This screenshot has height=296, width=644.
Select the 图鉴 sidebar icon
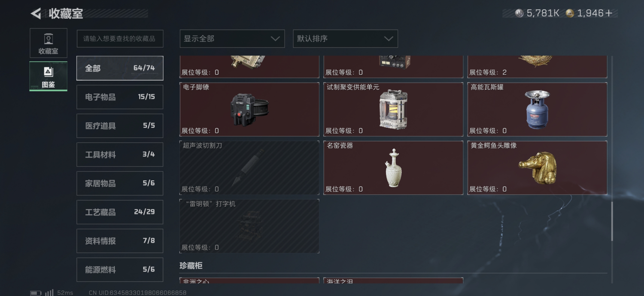[x=48, y=76]
